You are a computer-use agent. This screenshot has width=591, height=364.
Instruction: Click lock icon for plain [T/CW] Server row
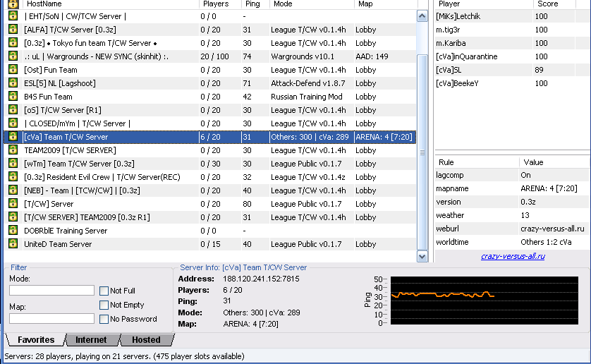click(13, 203)
